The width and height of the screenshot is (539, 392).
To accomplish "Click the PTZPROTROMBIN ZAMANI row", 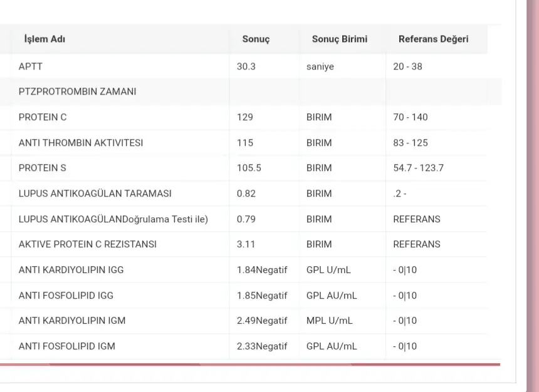I will pyautogui.click(x=77, y=91).
